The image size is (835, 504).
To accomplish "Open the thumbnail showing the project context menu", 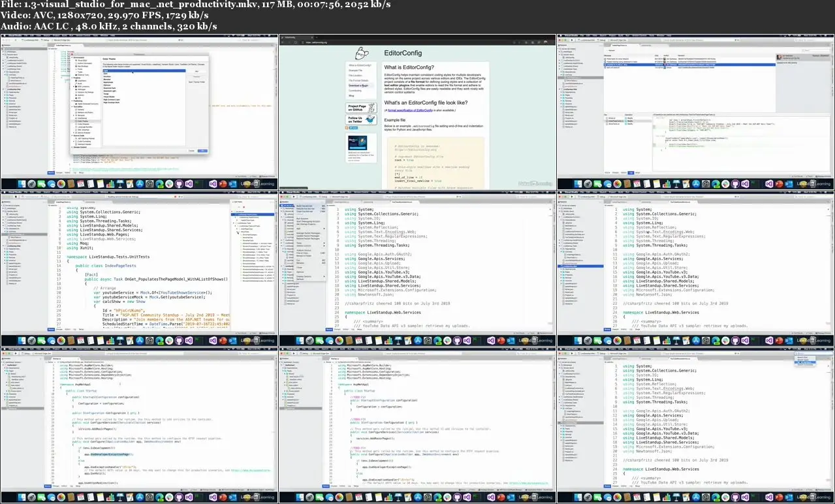I will click(417, 268).
